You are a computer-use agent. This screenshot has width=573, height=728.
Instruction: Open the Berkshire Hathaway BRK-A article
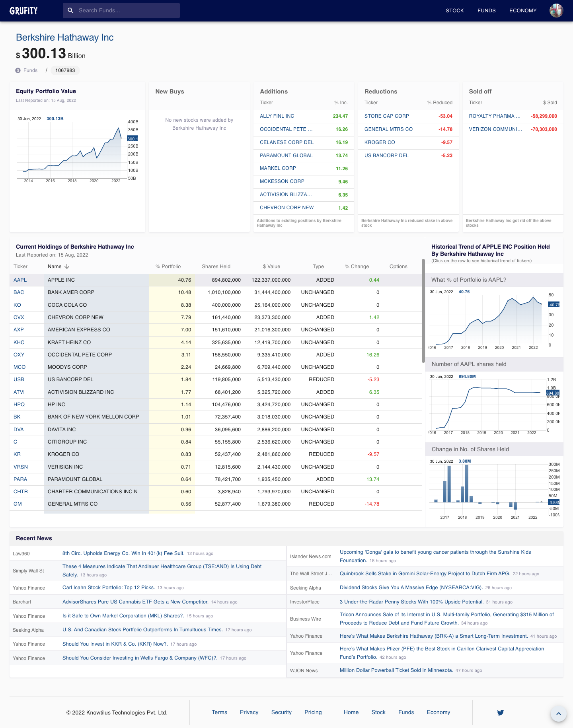coord(434,636)
